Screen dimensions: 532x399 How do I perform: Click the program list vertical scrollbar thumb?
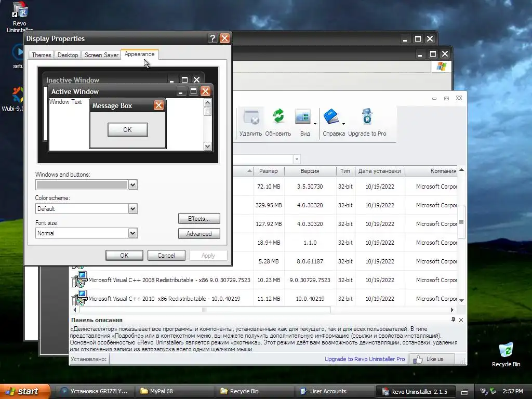[461, 222]
